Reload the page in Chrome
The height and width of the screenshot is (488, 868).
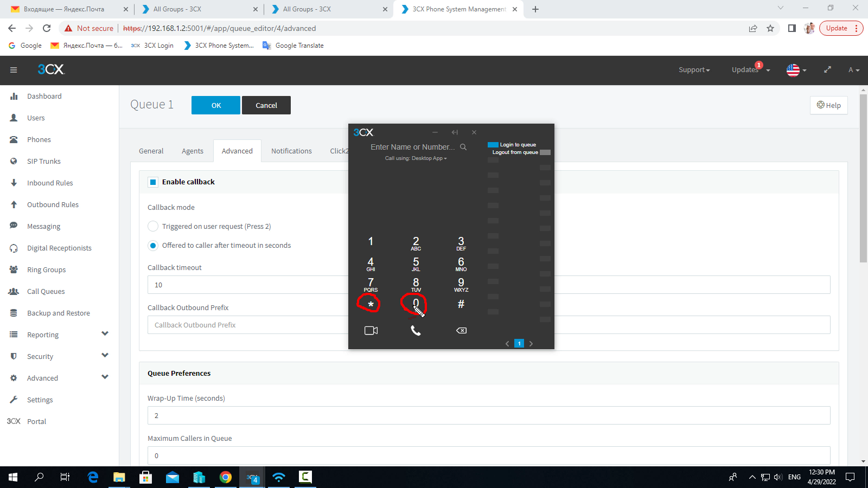(47, 28)
